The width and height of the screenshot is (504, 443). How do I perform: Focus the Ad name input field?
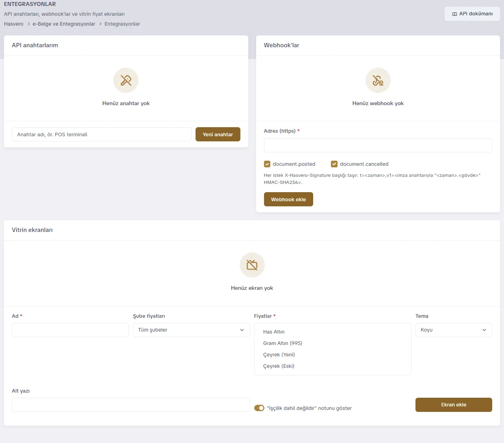(70, 330)
